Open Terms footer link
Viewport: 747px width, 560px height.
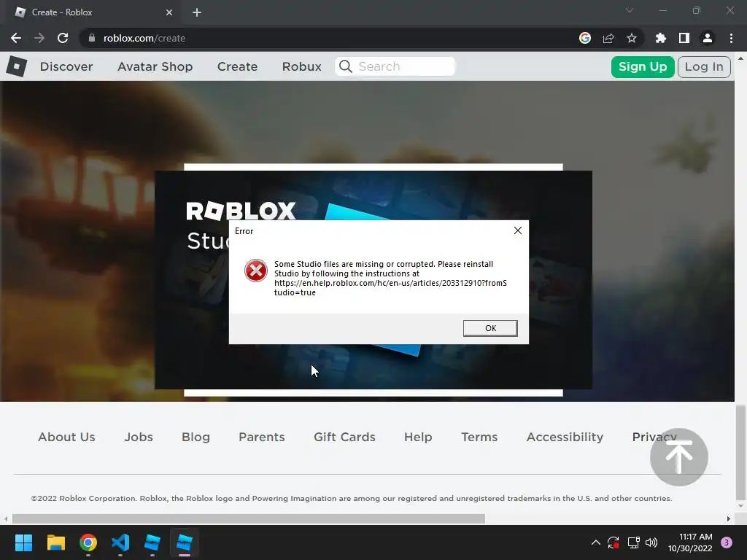(x=479, y=437)
